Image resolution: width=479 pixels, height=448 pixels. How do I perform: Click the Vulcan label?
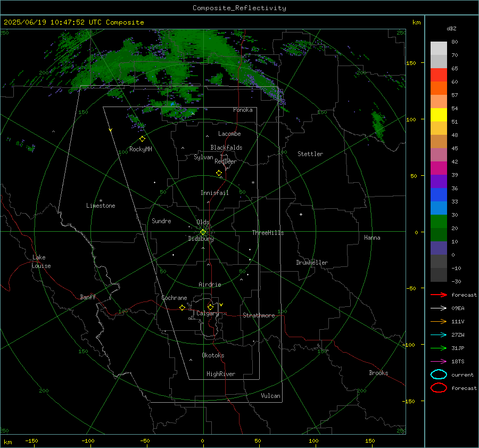pos(270,396)
